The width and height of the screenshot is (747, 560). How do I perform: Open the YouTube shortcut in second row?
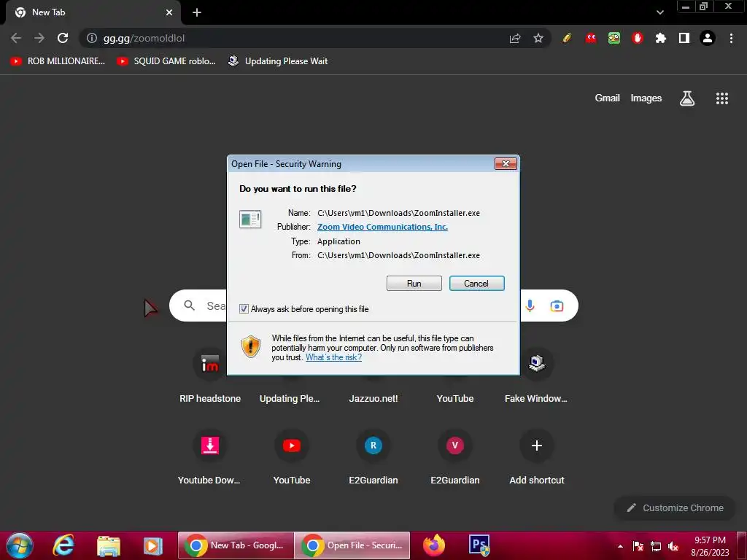tap(292, 458)
